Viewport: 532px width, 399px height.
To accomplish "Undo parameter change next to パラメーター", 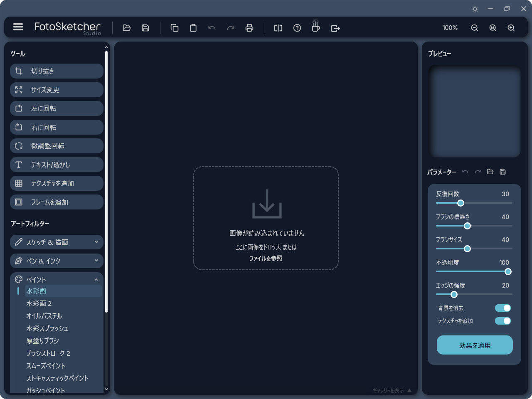I will tap(465, 172).
